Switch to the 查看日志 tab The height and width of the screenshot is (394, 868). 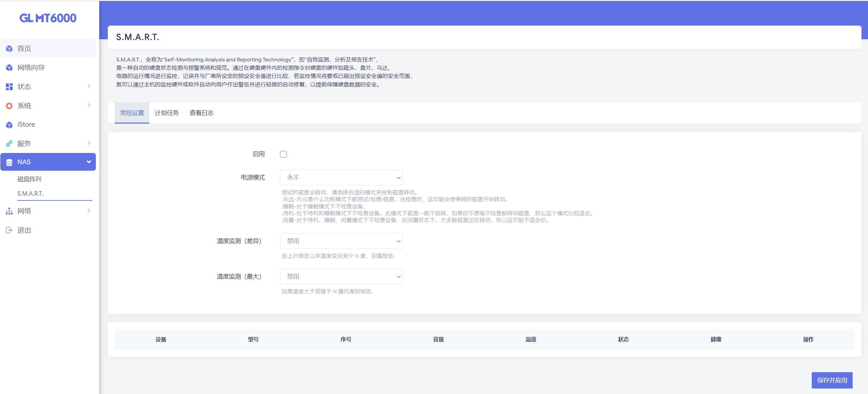[202, 113]
